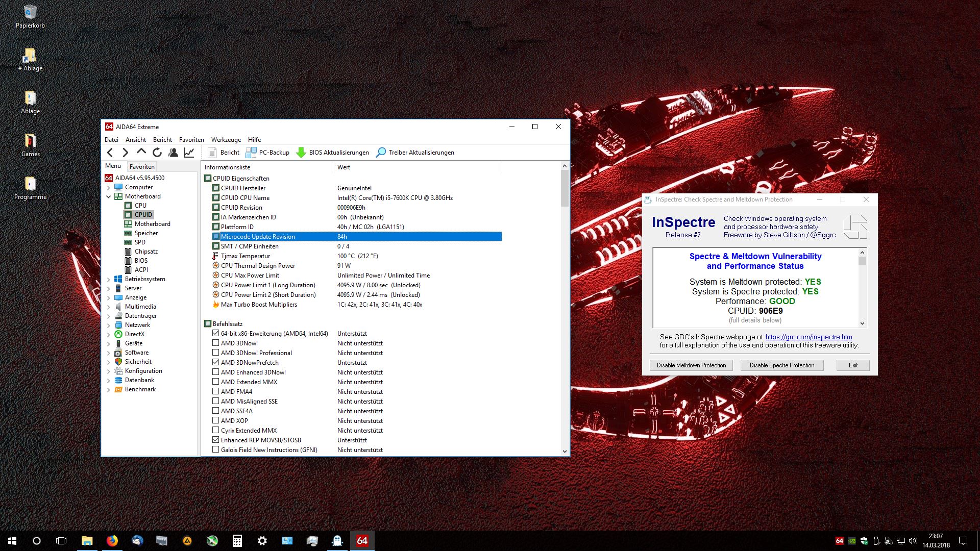Open PC-Backup from the toolbar
Image resolution: width=980 pixels, height=551 pixels.
coord(267,152)
